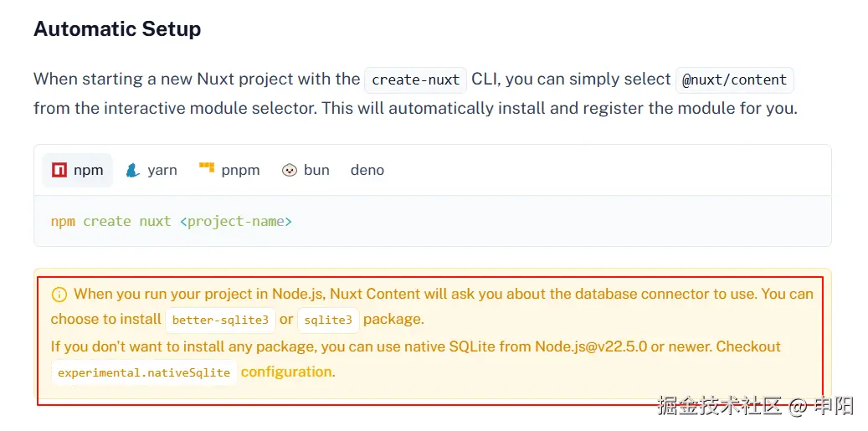868x431 pixels.
Task: Click the blue yarn logo icon
Action: click(x=132, y=171)
